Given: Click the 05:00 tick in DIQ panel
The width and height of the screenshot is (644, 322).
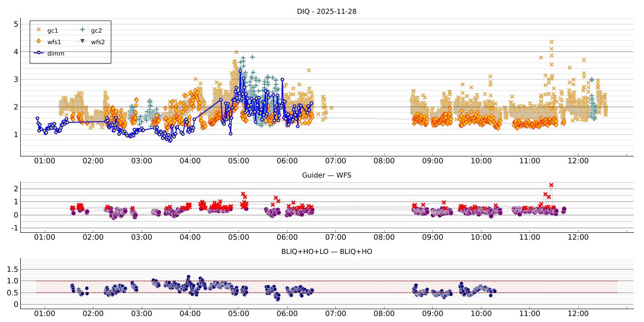Looking at the screenshot, I should coord(239,161).
